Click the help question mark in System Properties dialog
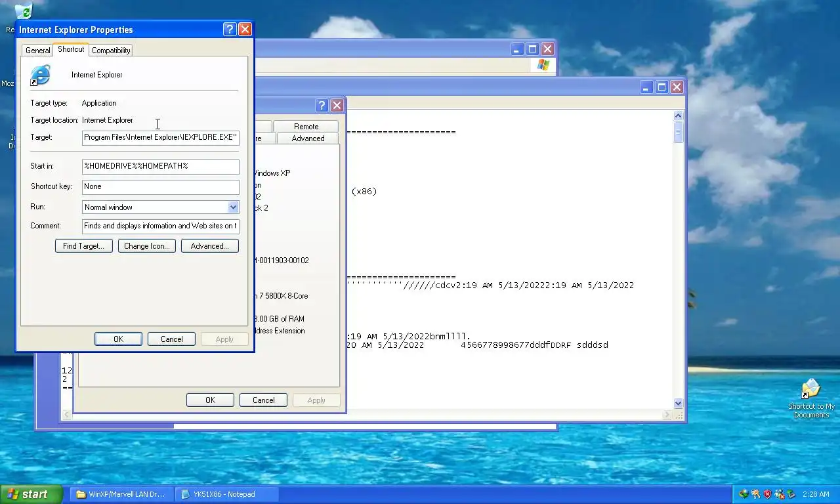 (x=322, y=106)
